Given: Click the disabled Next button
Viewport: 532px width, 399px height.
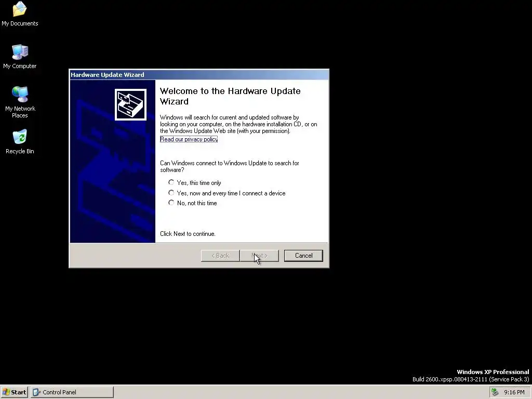Looking at the screenshot, I should click(259, 256).
